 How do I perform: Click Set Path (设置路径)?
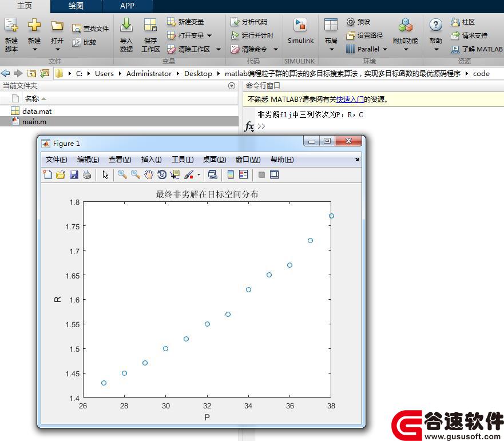[x=364, y=35]
